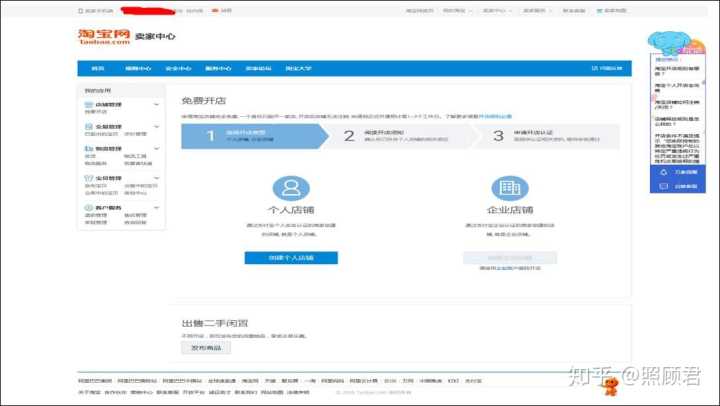Collapse the 交易管理 sidebar section
This screenshot has width=720, height=406.
click(156, 127)
